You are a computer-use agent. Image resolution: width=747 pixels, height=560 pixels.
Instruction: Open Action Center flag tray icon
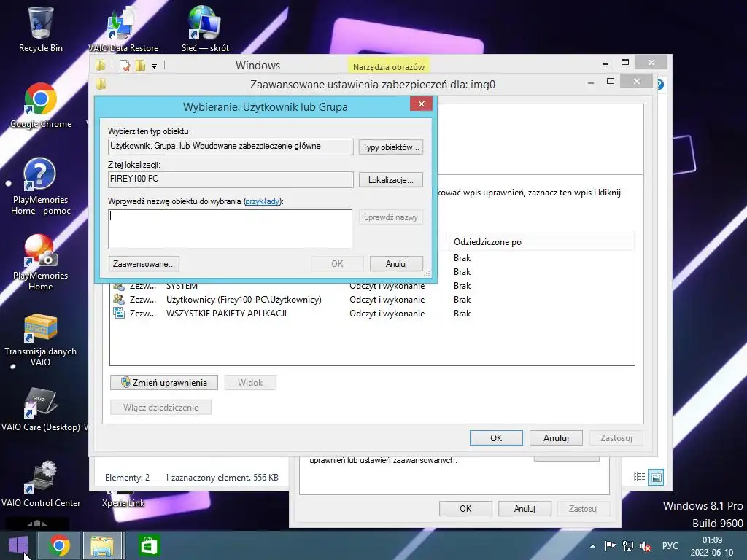(x=610, y=545)
